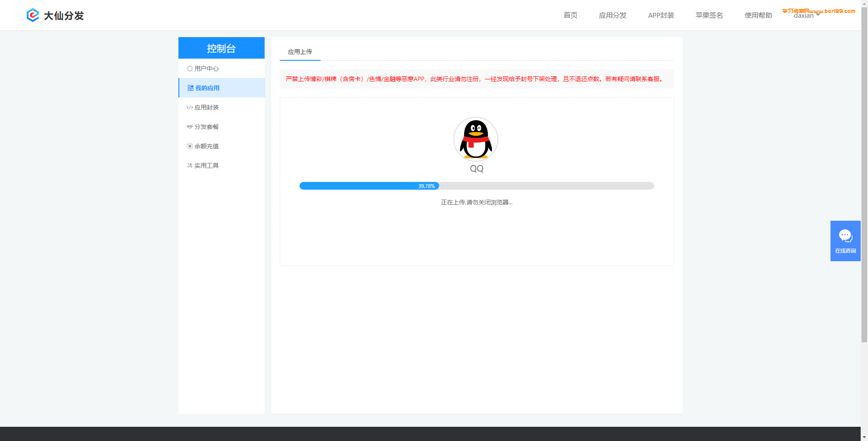Go to 分发套餐 in the sidebar

[222, 127]
